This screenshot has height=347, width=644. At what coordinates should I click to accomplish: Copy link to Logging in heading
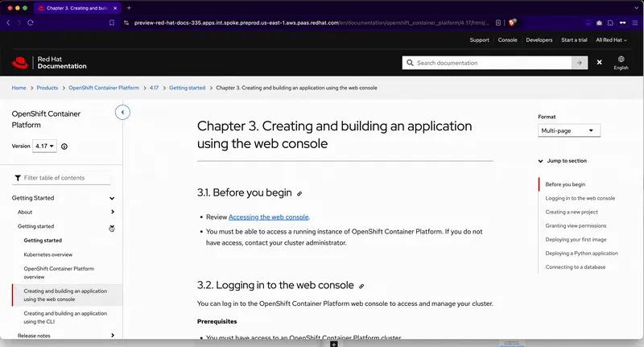coord(361,287)
